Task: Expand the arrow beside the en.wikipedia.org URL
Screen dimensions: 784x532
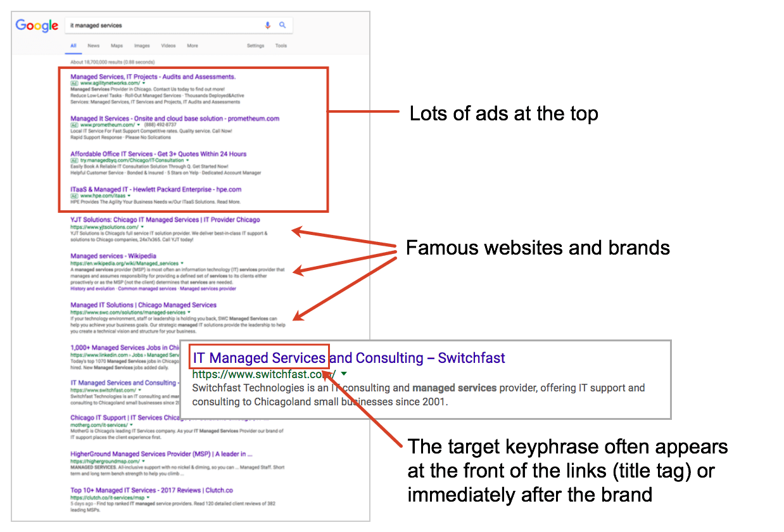Action: coord(182,263)
